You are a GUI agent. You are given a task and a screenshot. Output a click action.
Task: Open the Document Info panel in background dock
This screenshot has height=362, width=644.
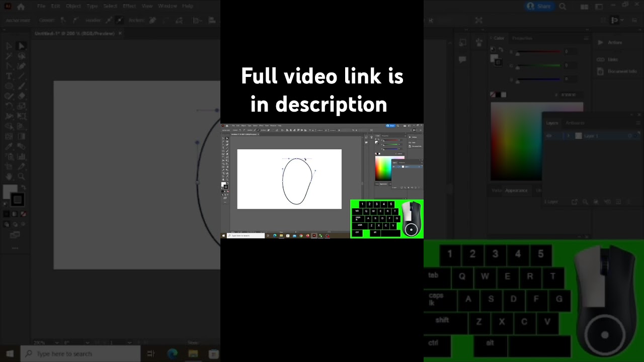click(616, 71)
